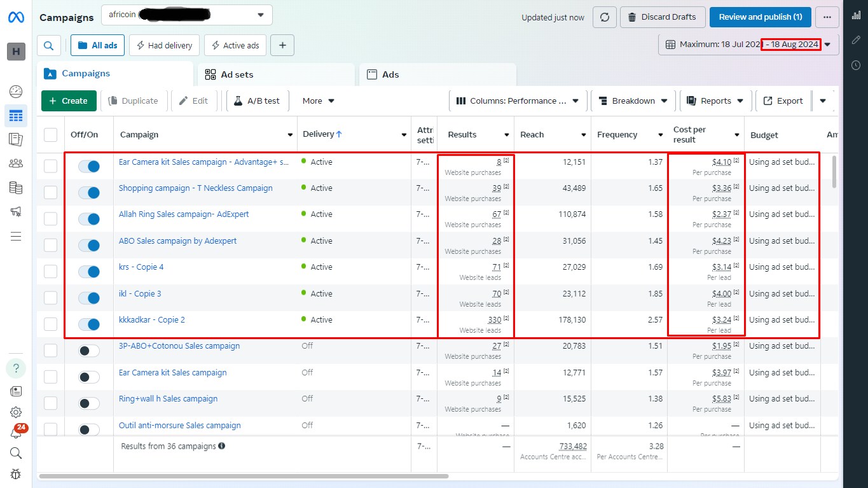Select the Had delivery filter
This screenshot has height=488, width=868.
pos(165,45)
